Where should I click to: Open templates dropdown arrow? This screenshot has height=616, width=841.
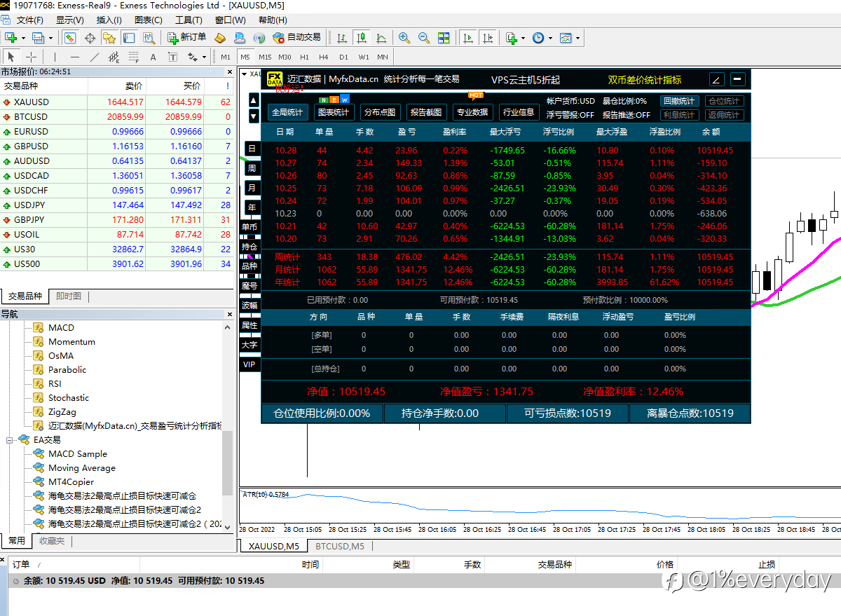[x=577, y=38]
